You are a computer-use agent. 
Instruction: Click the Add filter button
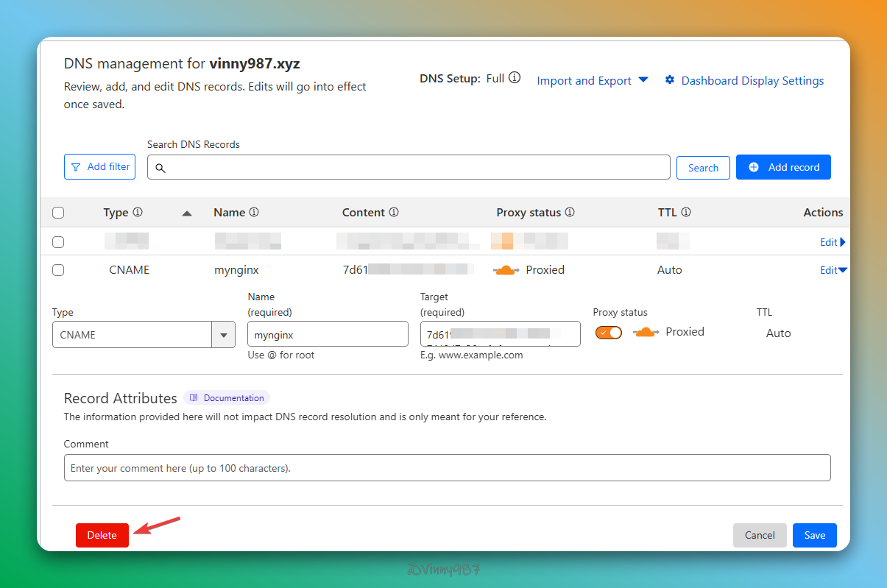click(x=100, y=167)
